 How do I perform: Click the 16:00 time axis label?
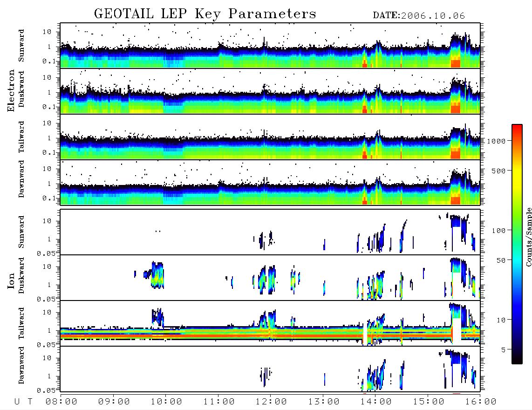[x=481, y=402]
